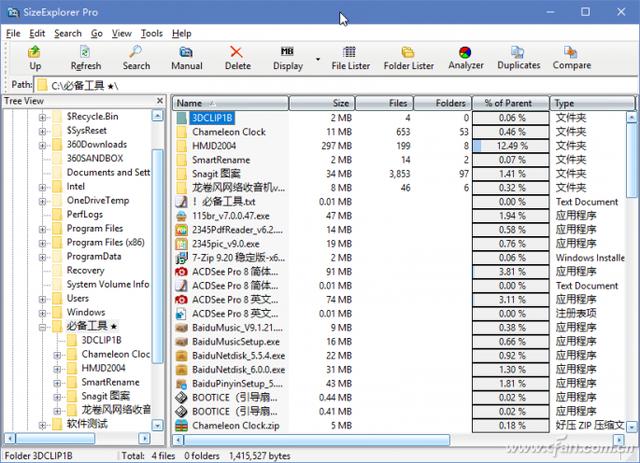The width and height of the screenshot is (640, 463).
Task: Select the HMJD2004 folder icon in list
Action: pos(181,146)
